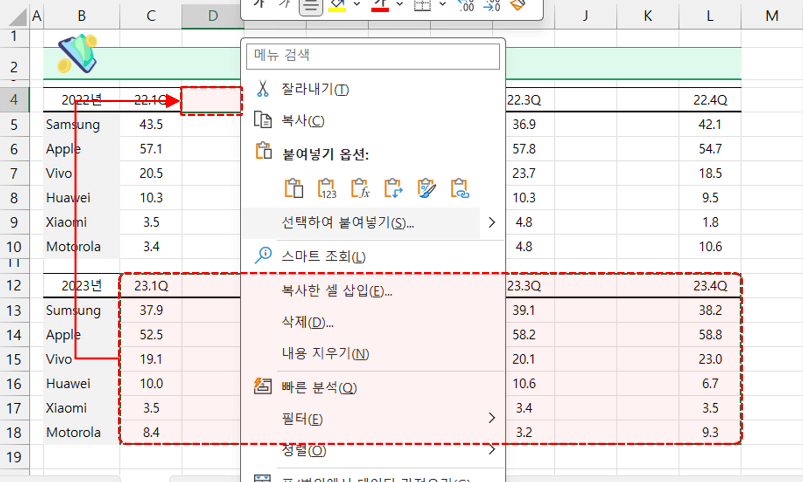This screenshot has height=482, width=803.
Task: Toggle bold in the mini toolbar
Action: pos(259,4)
